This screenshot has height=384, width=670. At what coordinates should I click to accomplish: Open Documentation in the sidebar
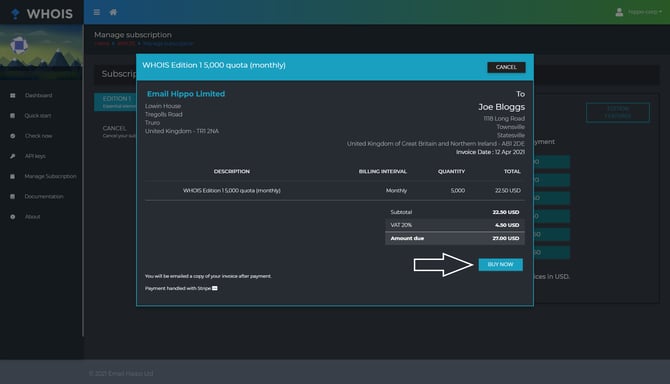(x=44, y=196)
